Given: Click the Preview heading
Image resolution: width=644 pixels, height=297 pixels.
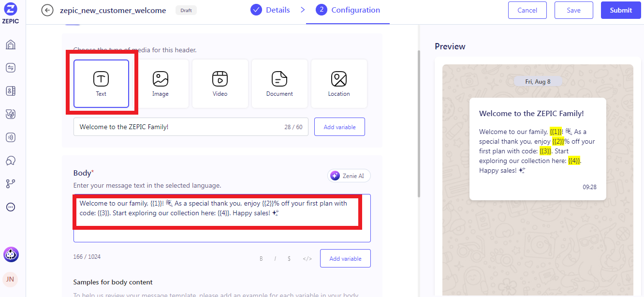Looking at the screenshot, I should tap(450, 46).
